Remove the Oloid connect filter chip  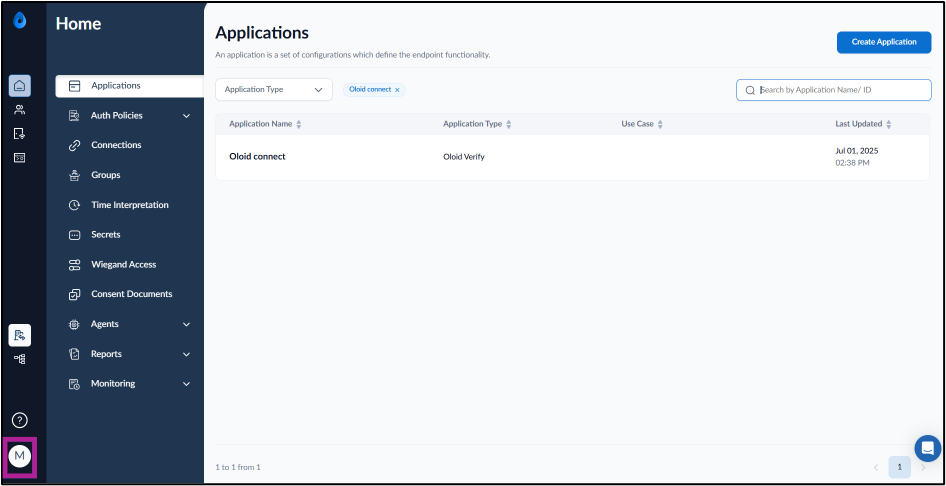[x=397, y=90]
